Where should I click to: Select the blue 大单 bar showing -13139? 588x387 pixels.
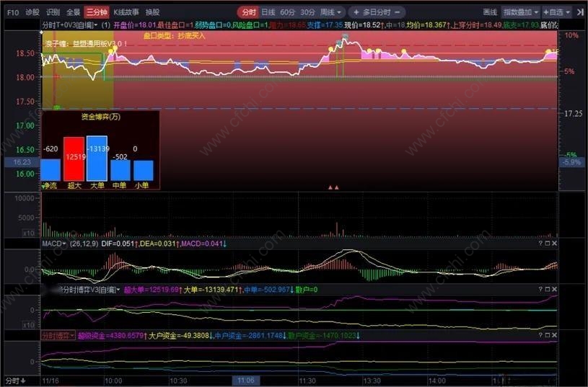tap(97, 159)
